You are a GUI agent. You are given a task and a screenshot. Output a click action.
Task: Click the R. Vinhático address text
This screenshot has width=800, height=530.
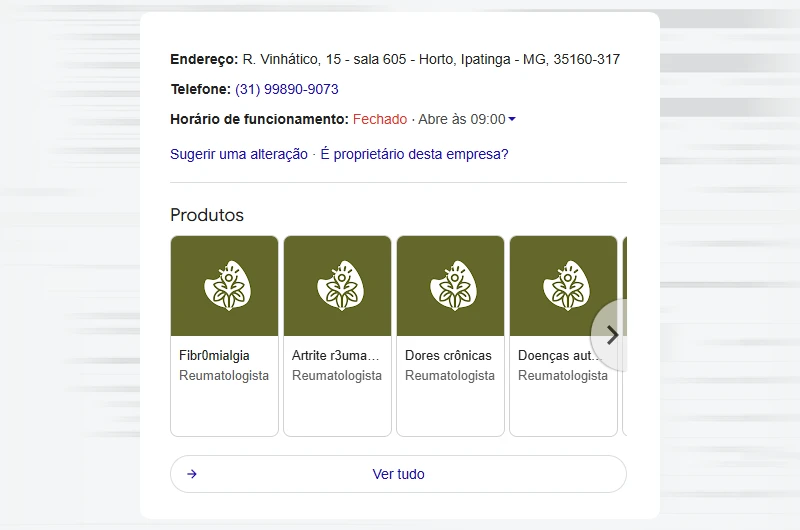tap(431, 59)
